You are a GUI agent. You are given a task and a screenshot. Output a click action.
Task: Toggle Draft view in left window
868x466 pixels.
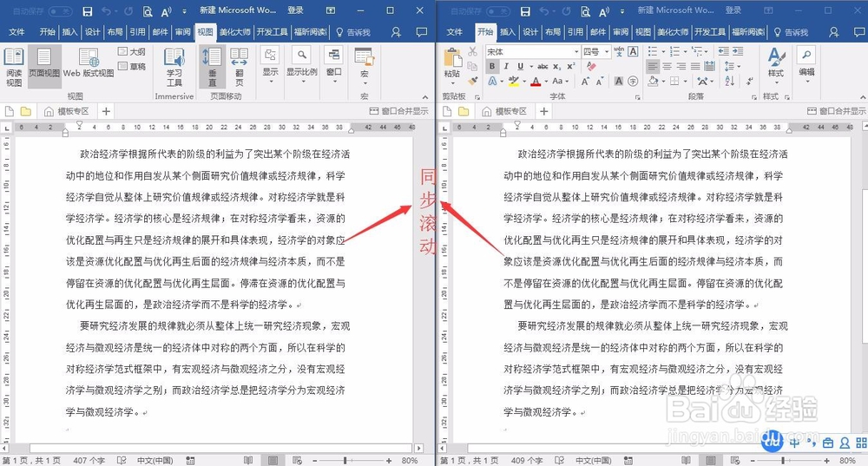132,67
